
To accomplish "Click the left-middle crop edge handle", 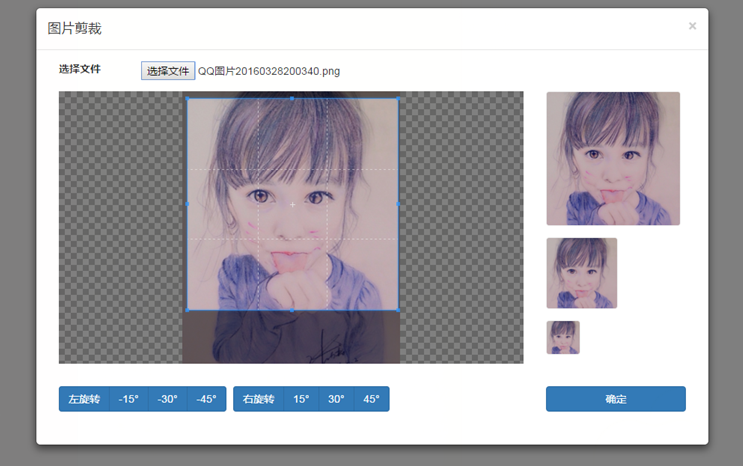I will coord(188,204).
